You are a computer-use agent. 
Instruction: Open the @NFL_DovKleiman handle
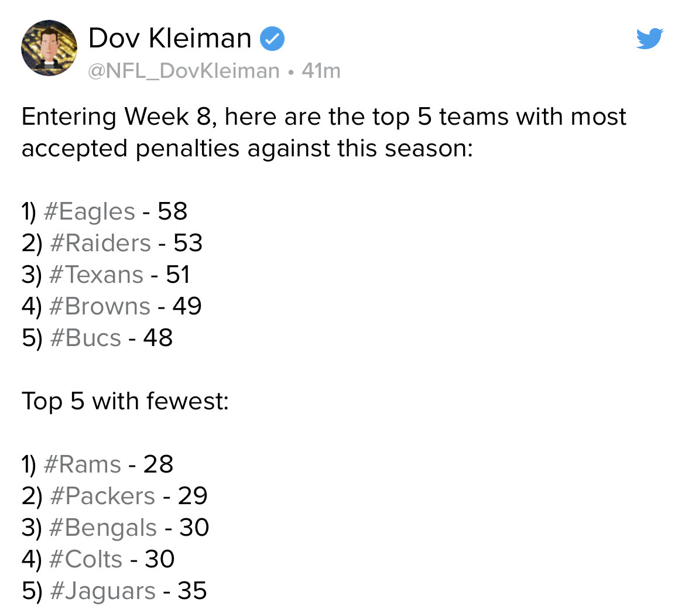(183, 71)
